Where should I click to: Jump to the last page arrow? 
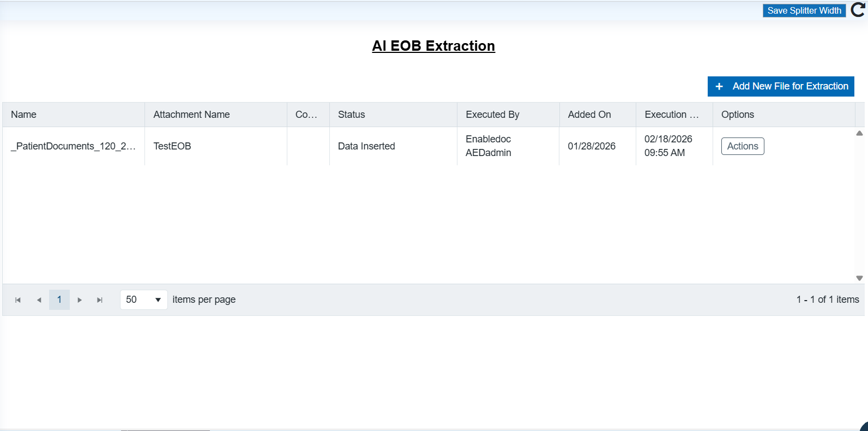100,300
